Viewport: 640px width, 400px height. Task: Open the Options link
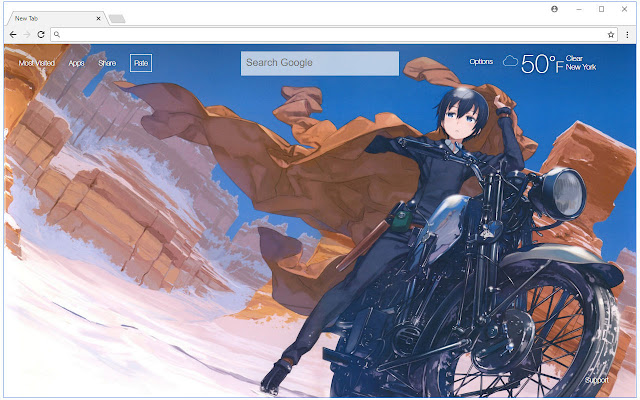pyautogui.click(x=481, y=62)
